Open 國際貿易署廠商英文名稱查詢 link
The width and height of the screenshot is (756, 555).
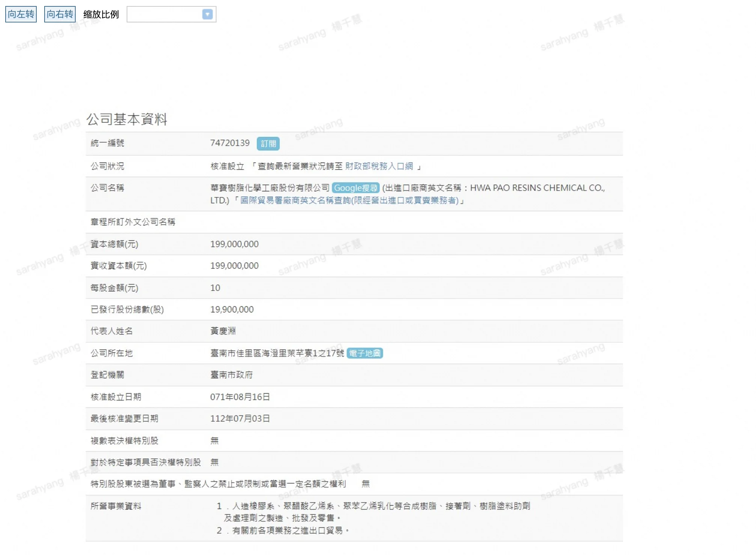pos(349,201)
